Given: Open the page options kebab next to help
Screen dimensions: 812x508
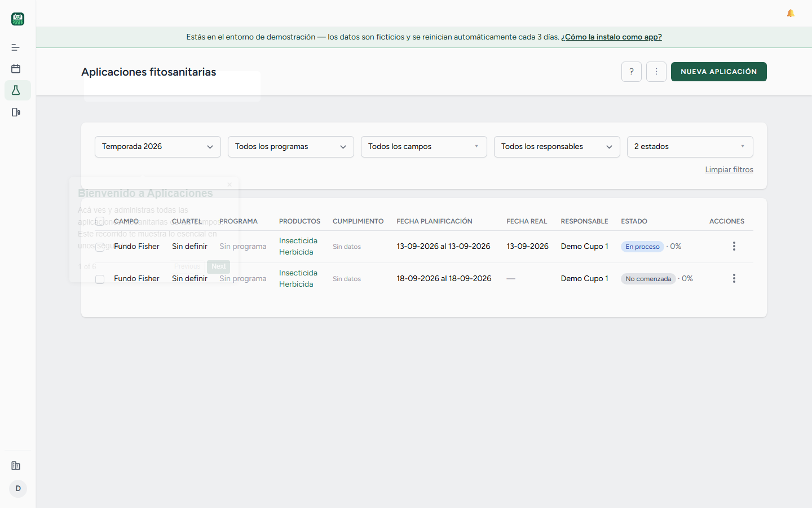Looking at the screenshot, I should 656,72.
